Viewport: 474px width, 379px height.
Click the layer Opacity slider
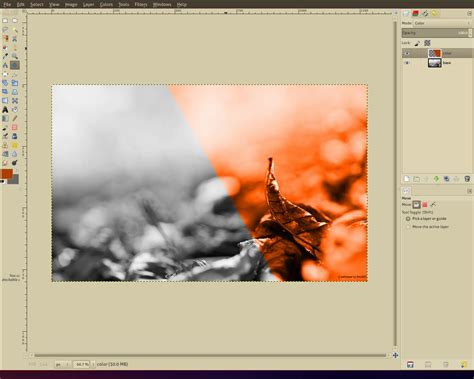(435, 33)
